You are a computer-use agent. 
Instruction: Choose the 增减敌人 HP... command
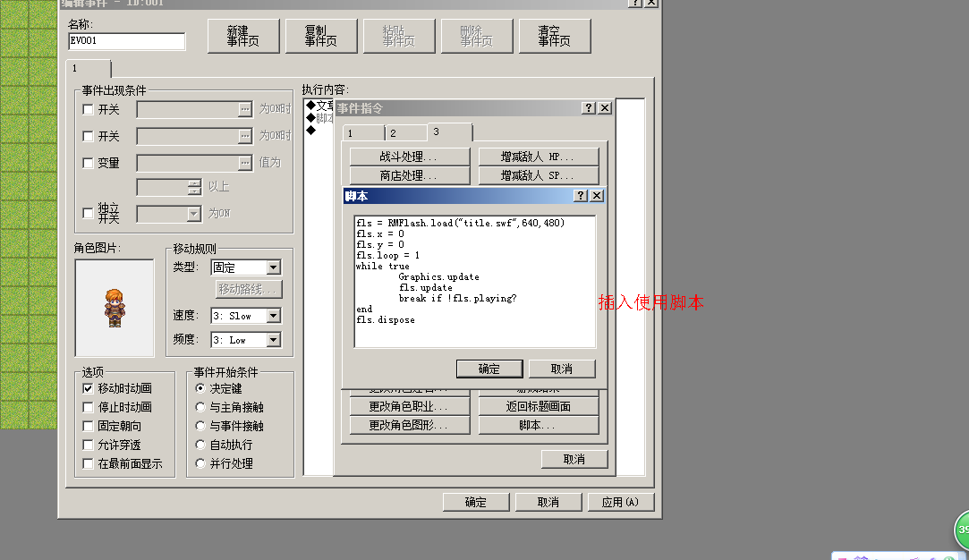coord(539,157)
